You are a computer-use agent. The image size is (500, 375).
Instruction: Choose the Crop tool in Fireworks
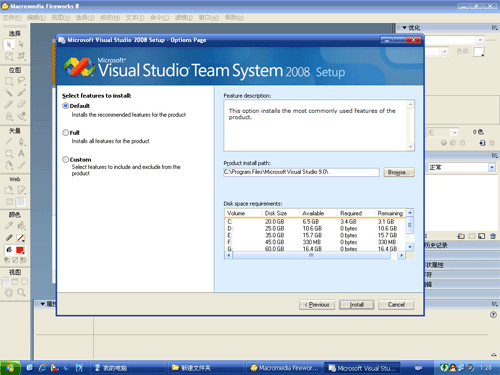pos(21,56)
